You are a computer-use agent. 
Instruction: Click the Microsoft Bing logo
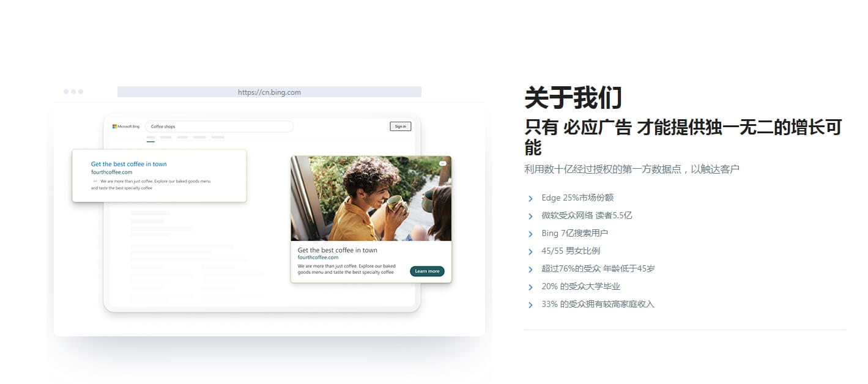click(x=126, y=127)
